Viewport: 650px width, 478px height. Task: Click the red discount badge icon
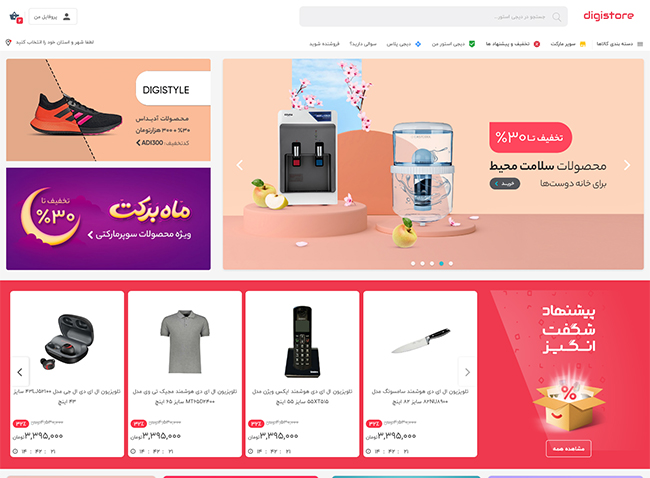click(x=537, y=44)
